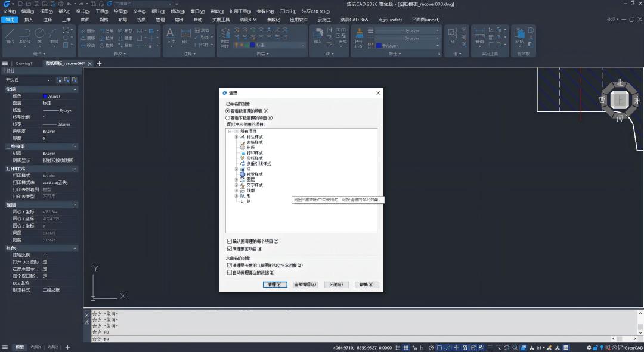Switch to the 浩辰BIM ribbon tab
The width and height of the screenshot is (644, 352).
(248, 20)
